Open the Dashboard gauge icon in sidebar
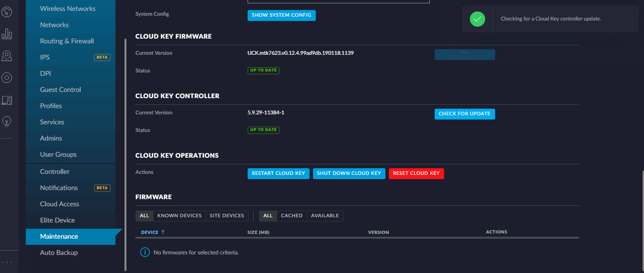644x273 pixels. (x=7, y=12)
